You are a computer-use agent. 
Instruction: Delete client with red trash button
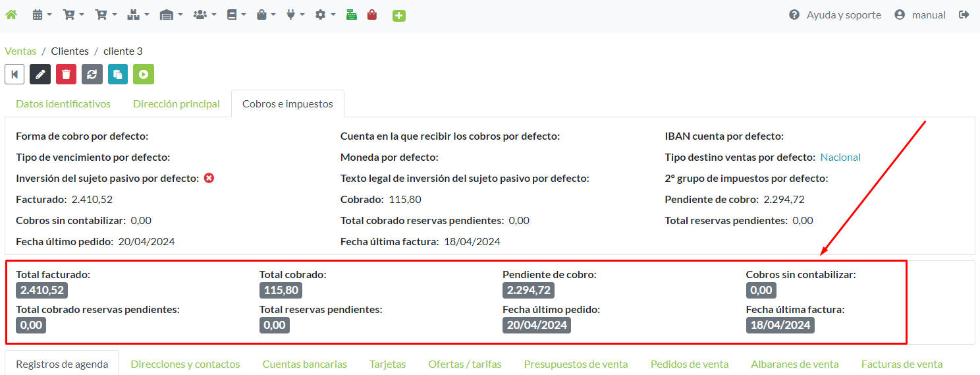click(x=66, y=74)
